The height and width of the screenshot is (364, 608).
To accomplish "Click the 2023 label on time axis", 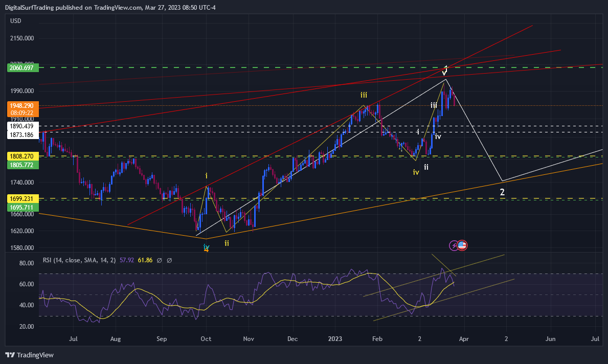I will click(335, 339).
